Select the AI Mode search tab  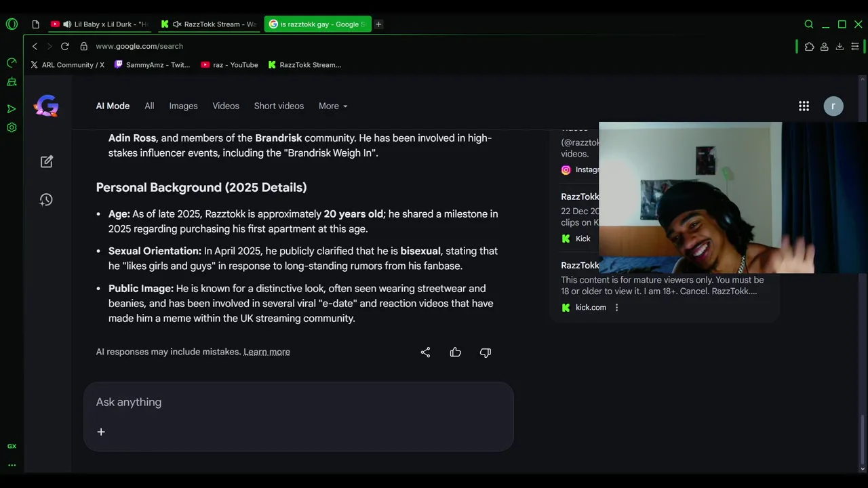point(113,106)
